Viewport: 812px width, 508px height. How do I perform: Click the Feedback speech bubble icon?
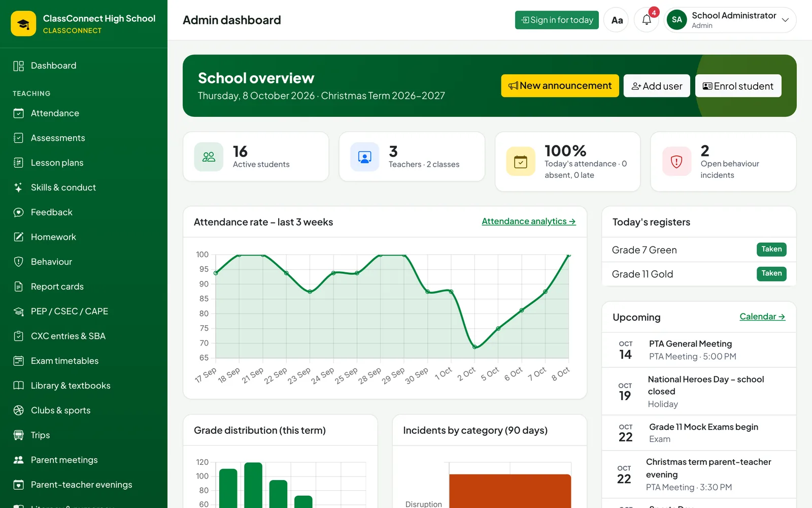coord(19,212)
